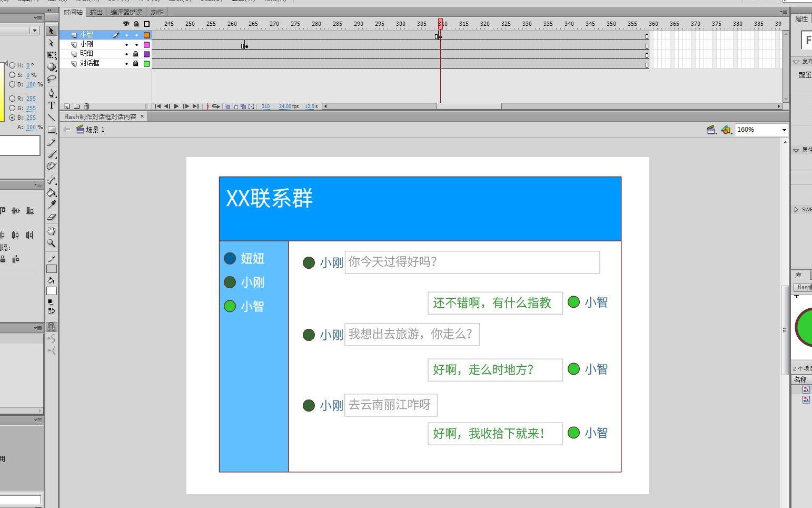This screenshot has height=508, width=812.
Task: Select the G green radio button
Action: point(12,108)
